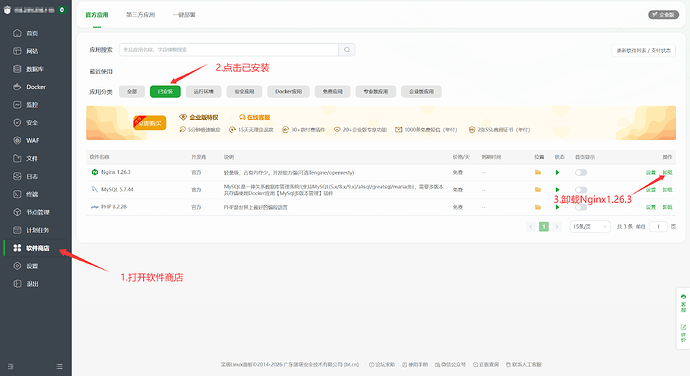Click 卸载 uninstall for PHP 8.2.28
The height and width of the screenshot is (376, 690).
click(x=668, y=207)
